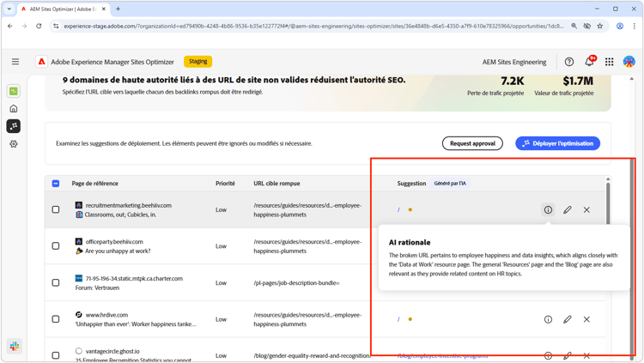This screenshot has height=363, width=644.
Task: Sort by Page de référence column header
Action: tap(94, 184)
